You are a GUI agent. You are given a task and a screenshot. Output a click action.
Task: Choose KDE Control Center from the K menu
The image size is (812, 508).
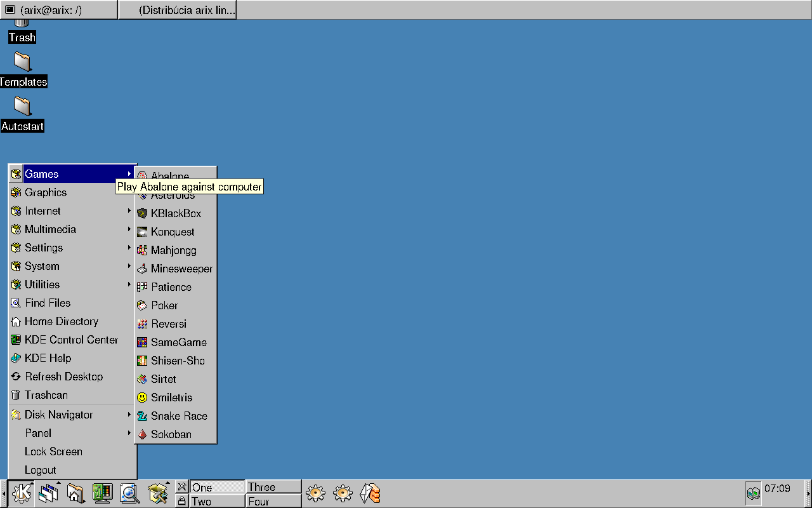coord(72,340)
